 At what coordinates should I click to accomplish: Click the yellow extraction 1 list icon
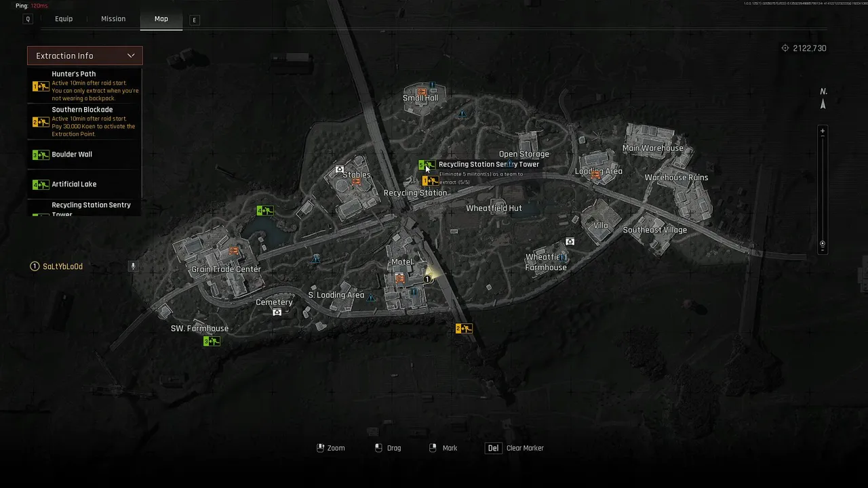(41, 86)
